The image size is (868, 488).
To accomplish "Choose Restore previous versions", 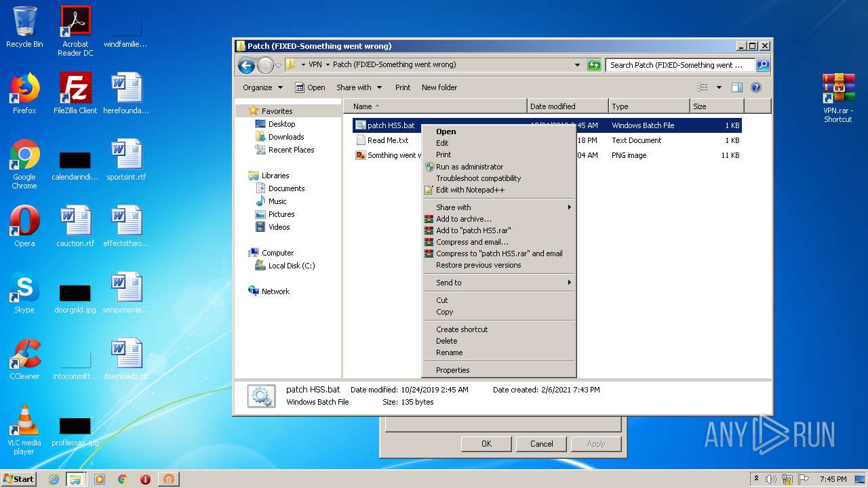I will pos(498,265).
